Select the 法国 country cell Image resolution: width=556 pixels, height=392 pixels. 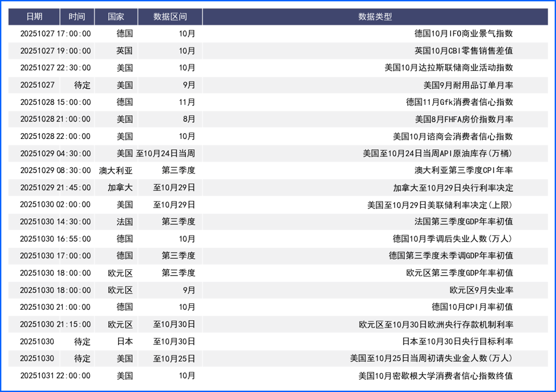point(124,222)
